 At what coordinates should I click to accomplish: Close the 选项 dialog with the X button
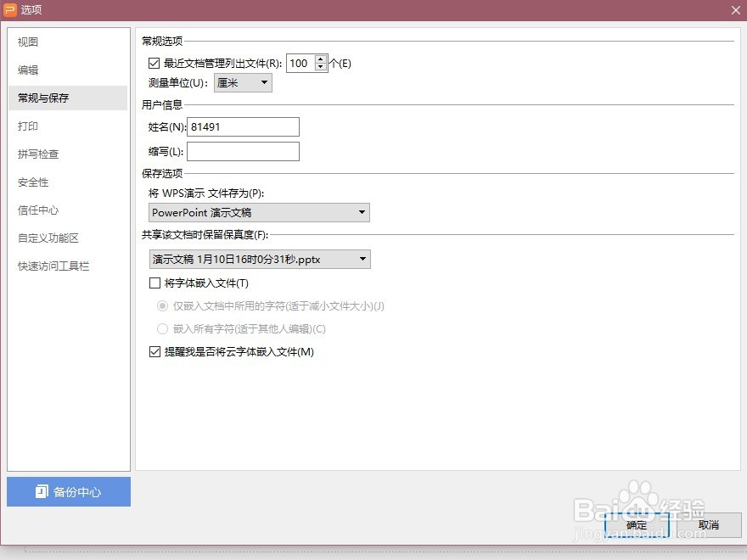point(736,10)
